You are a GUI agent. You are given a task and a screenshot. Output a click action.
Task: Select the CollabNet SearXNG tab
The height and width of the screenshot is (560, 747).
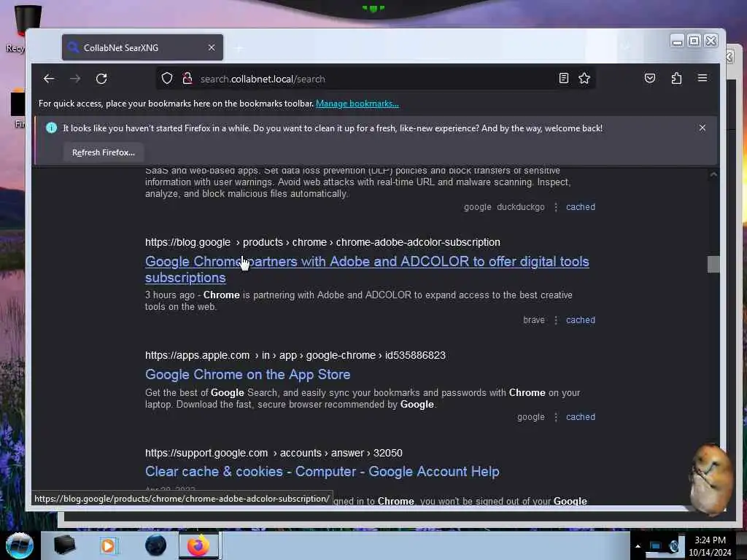[142, 47]
